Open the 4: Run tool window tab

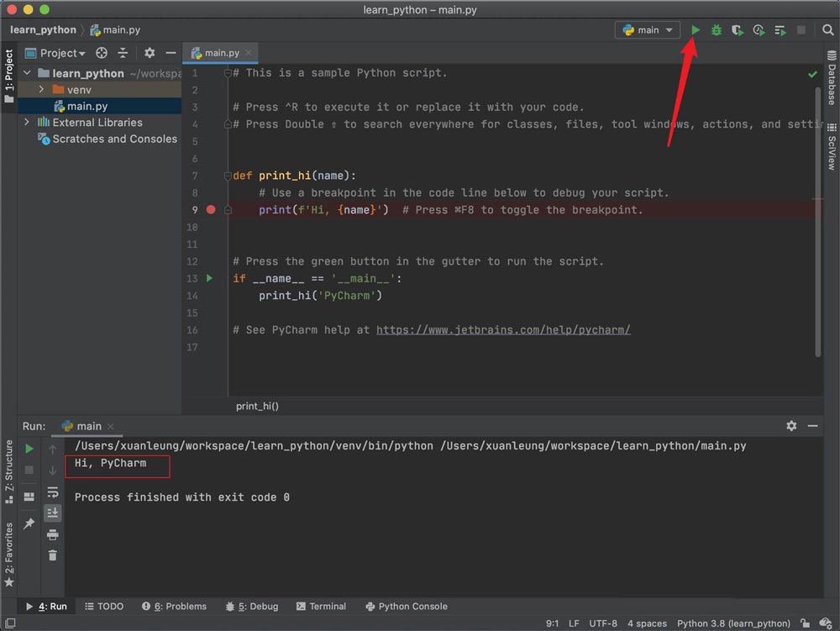46,607
